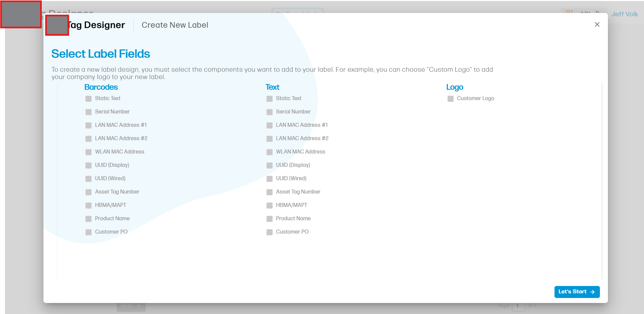Enable Static Text checkbox under Barcodes
The height and width of the screenshot is (314, 644).
tap(89, 99)
